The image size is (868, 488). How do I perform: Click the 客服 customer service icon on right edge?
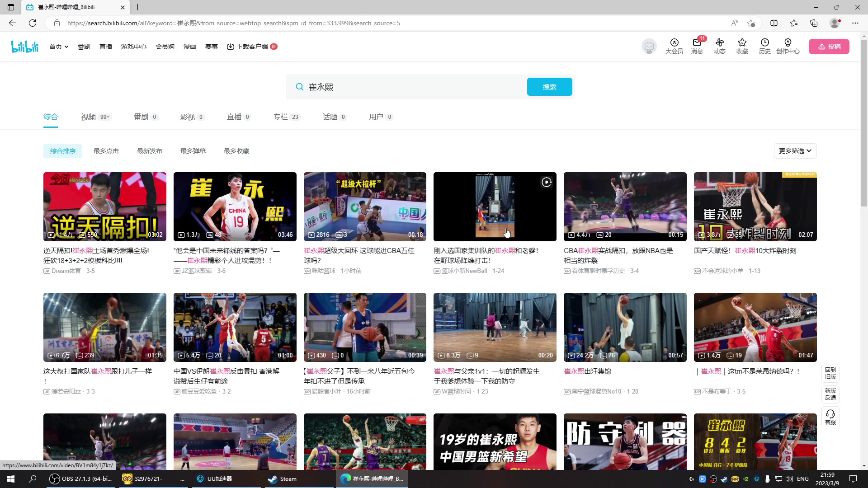click(830, 417)
